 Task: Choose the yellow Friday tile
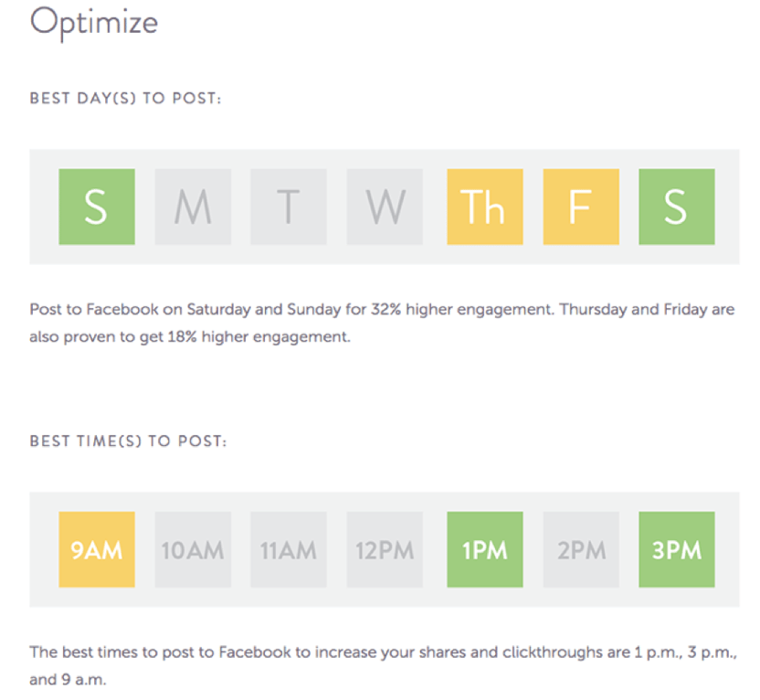tap(581, 207)
